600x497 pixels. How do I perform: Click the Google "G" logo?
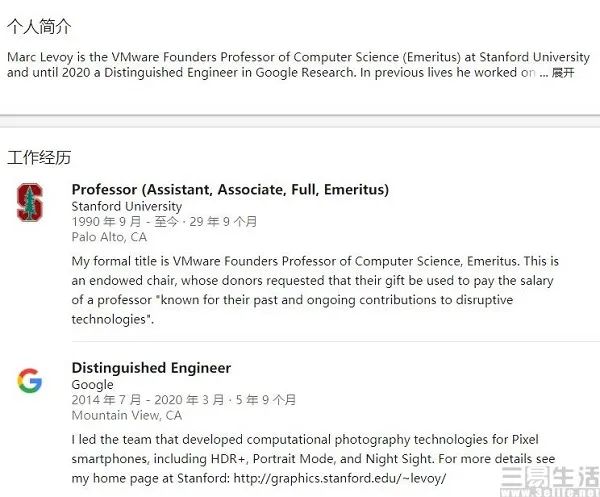(x=30, y=381)
